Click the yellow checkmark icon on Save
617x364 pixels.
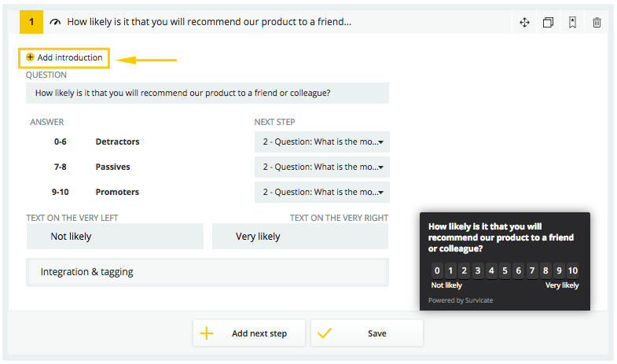(x=325, y=333)
